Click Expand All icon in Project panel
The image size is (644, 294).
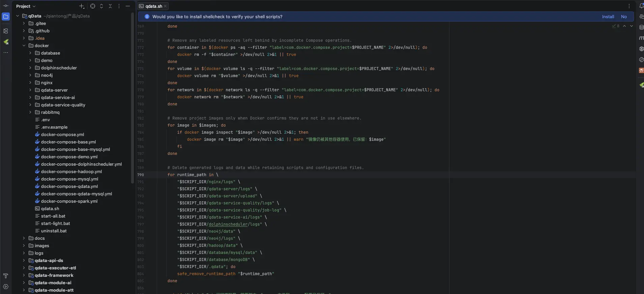(101, 6)
